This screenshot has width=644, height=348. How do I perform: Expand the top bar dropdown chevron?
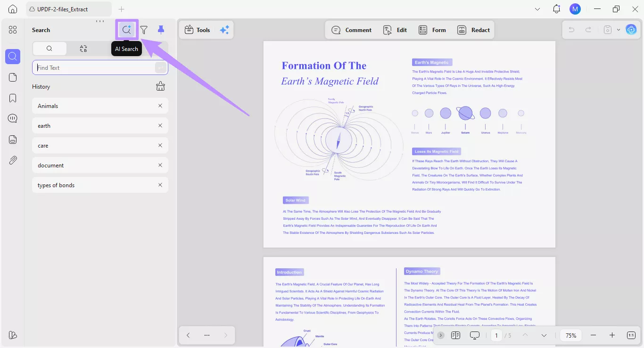pos(538,9)
